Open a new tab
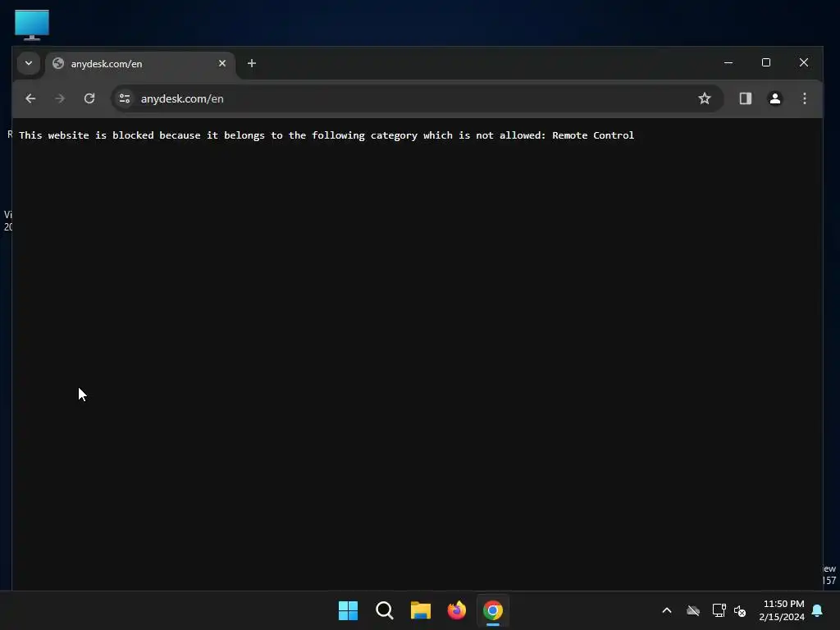The width and height of the screenshot is (840, 630). 251,63
